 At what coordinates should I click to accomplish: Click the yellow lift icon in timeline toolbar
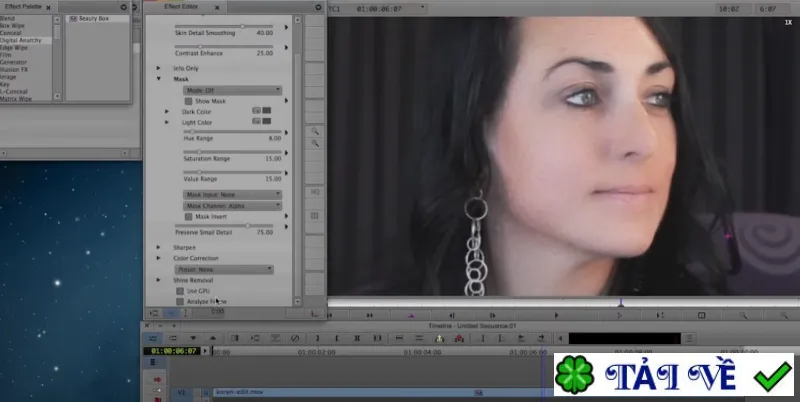439,338
